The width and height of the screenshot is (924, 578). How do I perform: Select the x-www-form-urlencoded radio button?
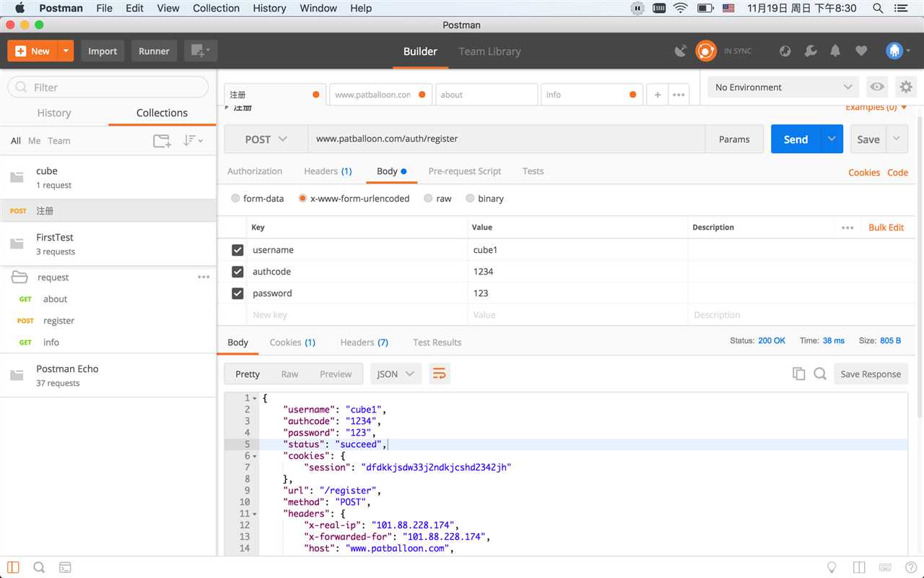click(302, 198)
